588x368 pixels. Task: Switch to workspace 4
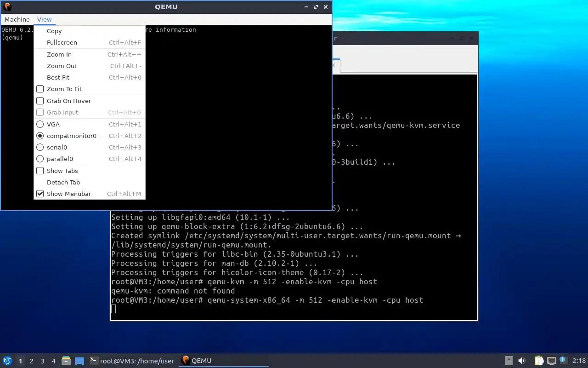point(54,361)
